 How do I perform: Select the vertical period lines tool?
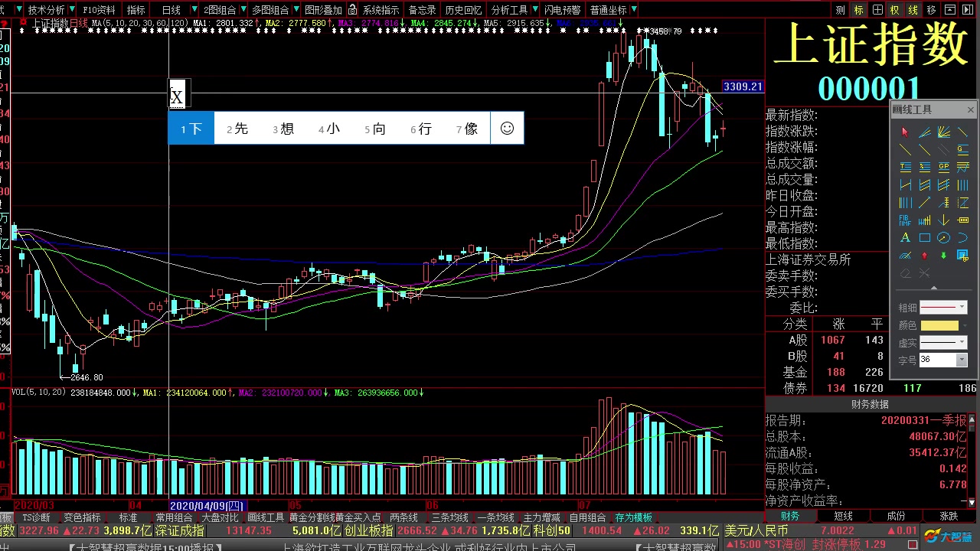[962, 184]
